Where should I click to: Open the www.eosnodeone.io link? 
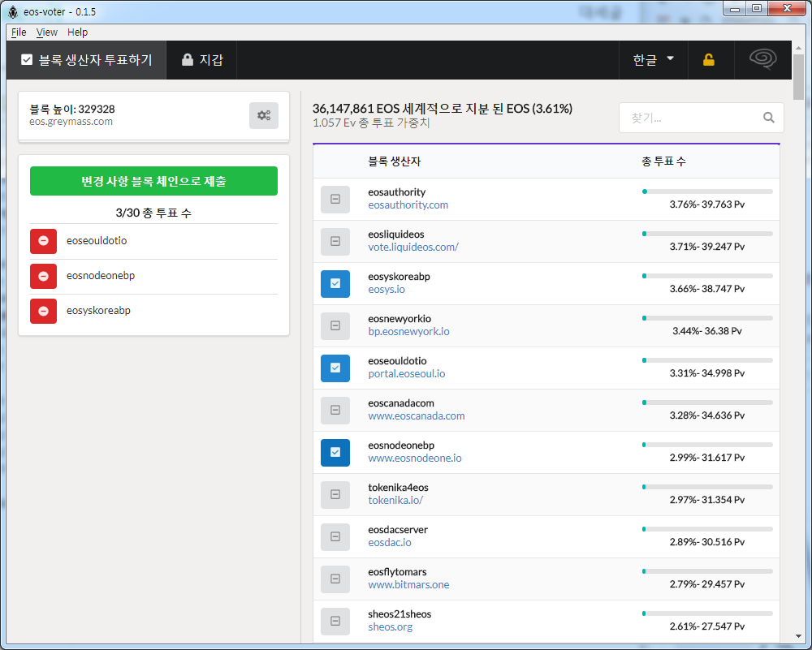pyautogui.click(x=415, y=458)
